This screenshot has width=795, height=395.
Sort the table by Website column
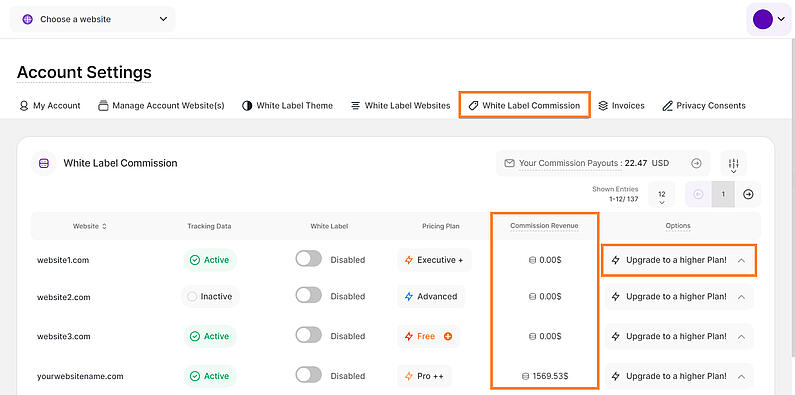point(90,226)
